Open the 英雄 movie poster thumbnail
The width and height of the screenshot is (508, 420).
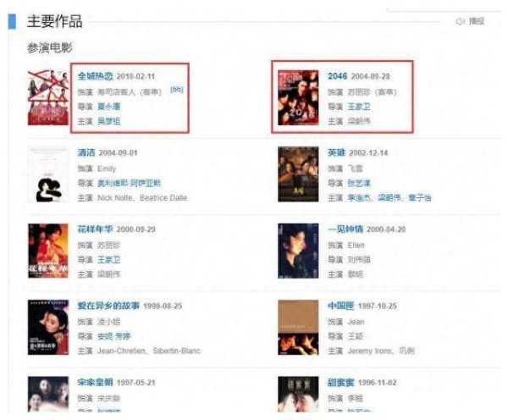pyautogui.click(x=298, y=174)
